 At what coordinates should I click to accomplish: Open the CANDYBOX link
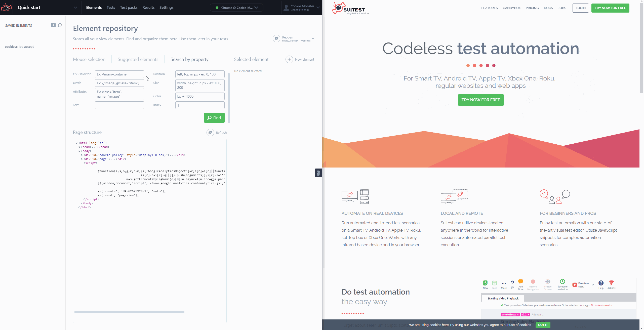coord(512,8)
